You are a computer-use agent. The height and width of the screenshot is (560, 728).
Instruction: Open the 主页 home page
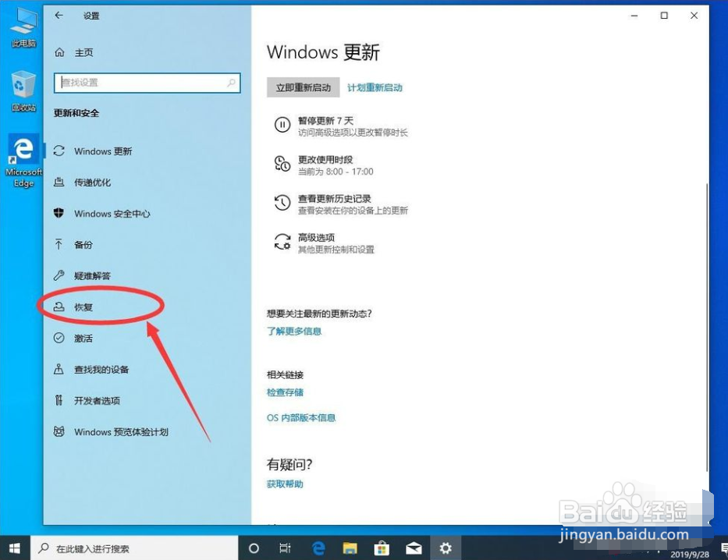(84, 52)
